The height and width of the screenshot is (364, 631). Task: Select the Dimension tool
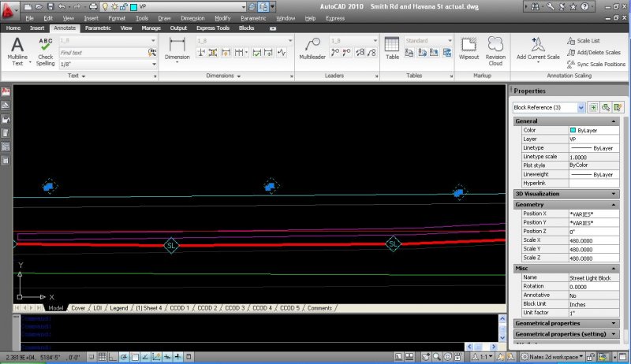177,49
